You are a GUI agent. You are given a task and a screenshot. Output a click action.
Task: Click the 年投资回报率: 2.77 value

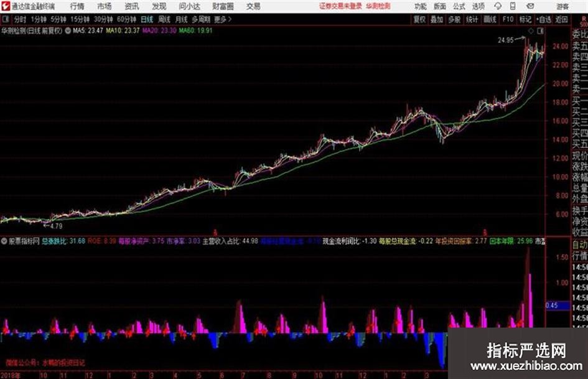point(461,241)
